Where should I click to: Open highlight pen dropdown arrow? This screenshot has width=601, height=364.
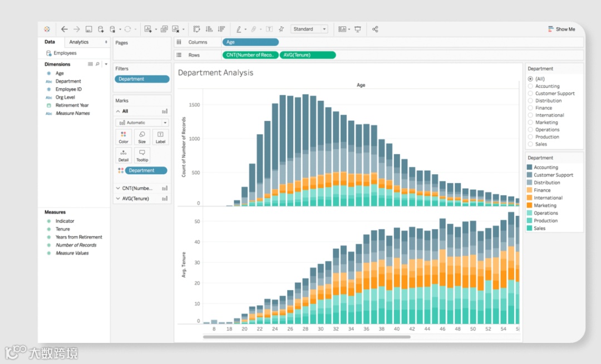click(246, 29)
